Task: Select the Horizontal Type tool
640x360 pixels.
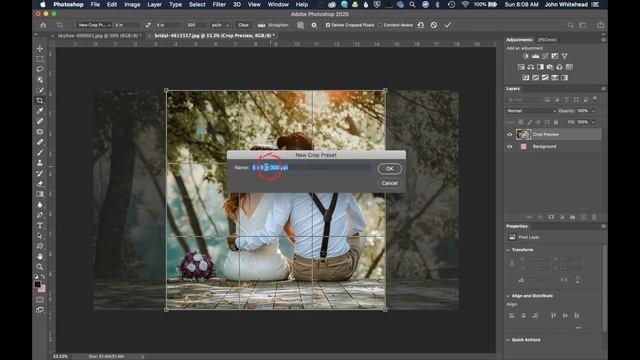Action: 40,225
